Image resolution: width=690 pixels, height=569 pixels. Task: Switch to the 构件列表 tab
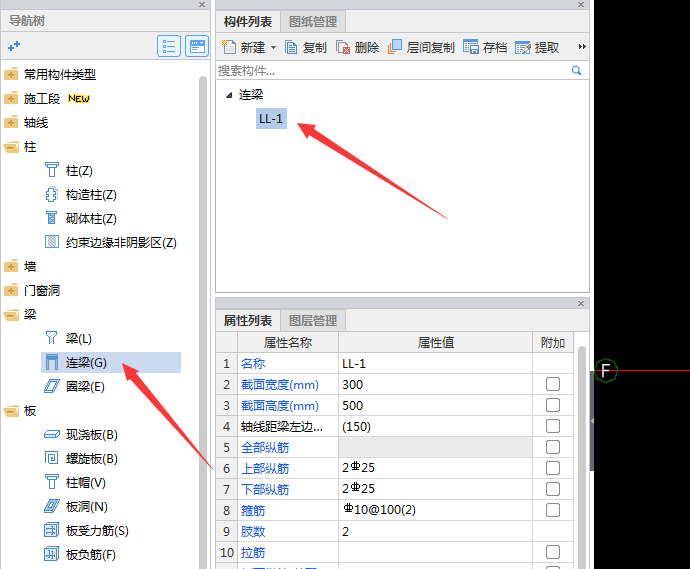(248, 22)
